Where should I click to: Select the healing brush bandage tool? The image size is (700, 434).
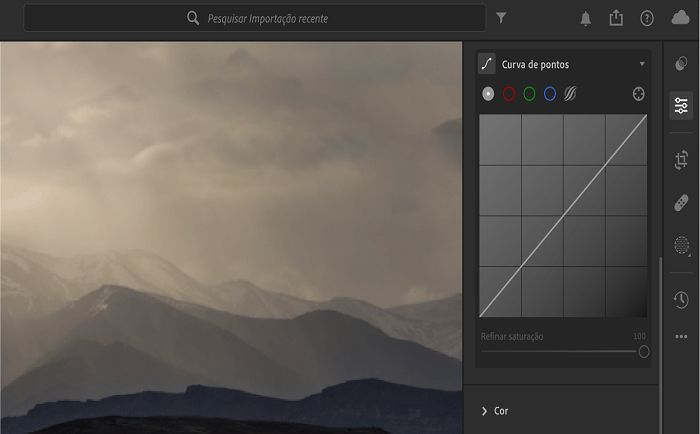click(x=681, y=203)
